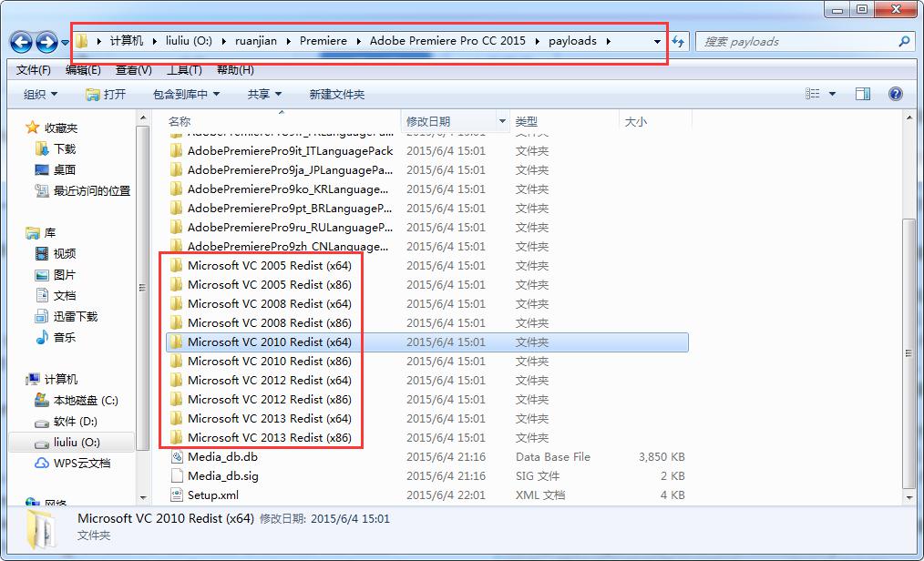
Task: Open the 工具(T) menu
Action: (x=184, y=70)
